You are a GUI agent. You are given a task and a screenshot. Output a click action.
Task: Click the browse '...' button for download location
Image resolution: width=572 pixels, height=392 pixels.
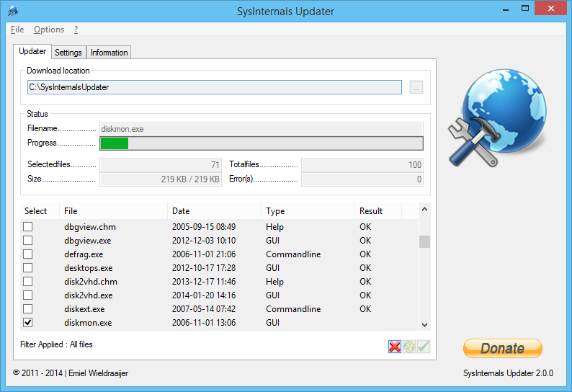(x=416, y=87)
